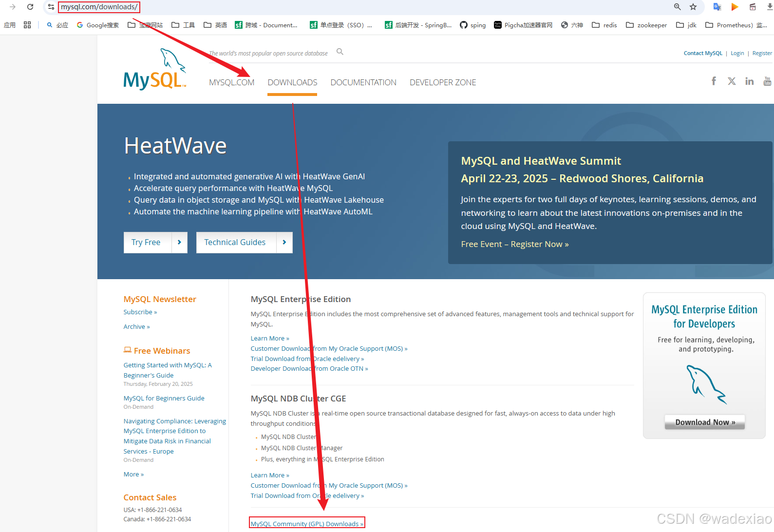This screenshot has width=774, height=532.
Task: Open the MySQL X (Twitter) icon
Action: point(732,81)
